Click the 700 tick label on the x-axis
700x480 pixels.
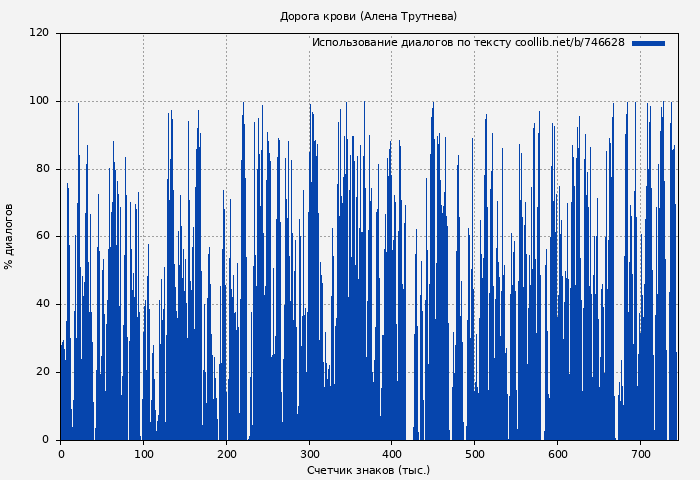[x=640, y=454]
